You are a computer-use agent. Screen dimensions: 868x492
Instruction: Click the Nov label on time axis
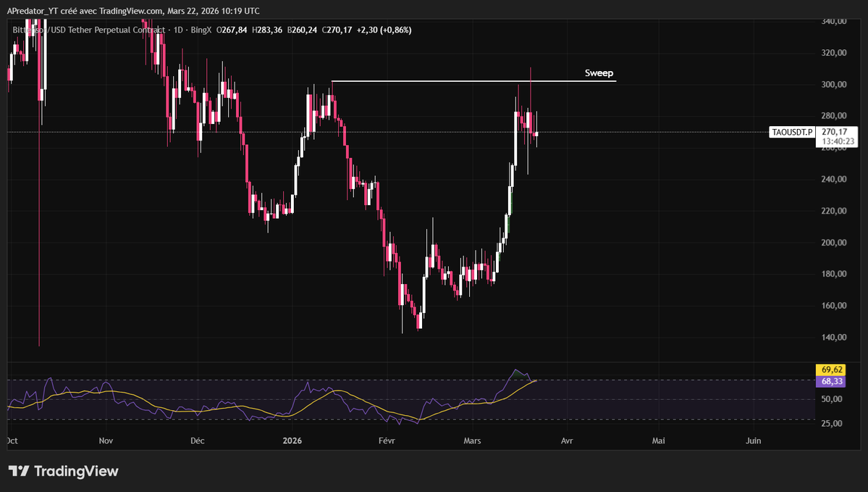pos(106,441)
